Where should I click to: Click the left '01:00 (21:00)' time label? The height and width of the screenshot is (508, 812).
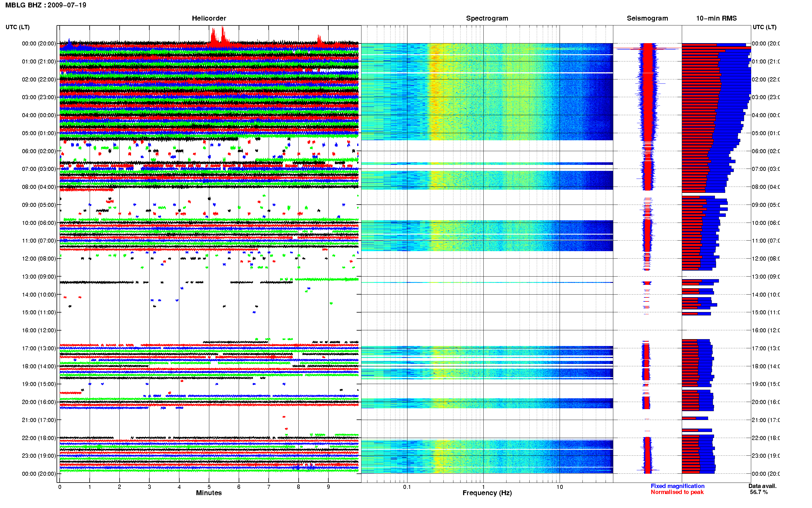39,61
